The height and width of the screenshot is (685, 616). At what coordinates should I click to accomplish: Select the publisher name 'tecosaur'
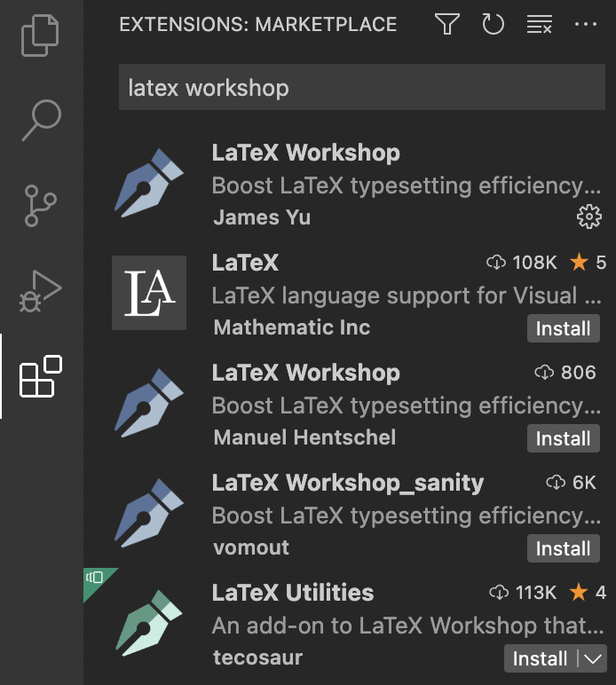257,657
